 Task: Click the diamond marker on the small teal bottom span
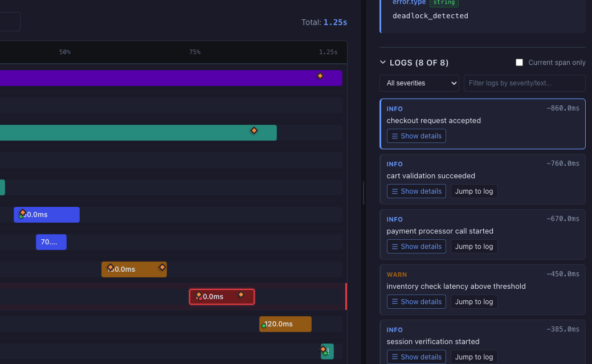pyautogui.click(x=323, y=349)
